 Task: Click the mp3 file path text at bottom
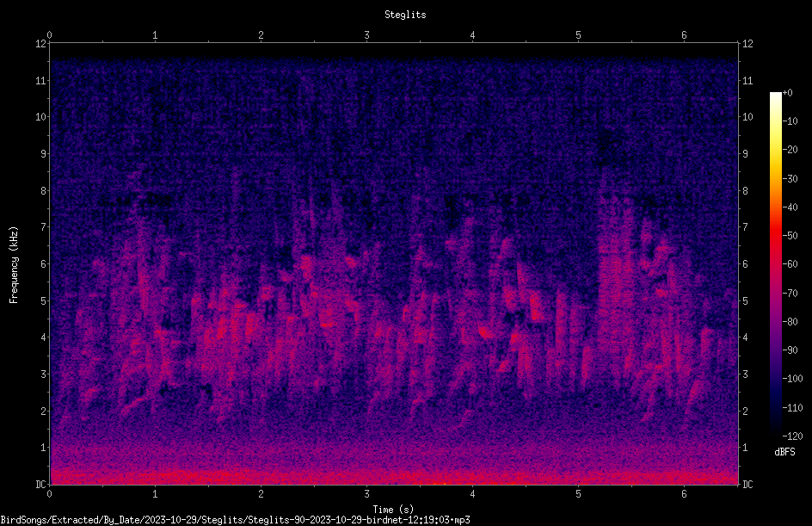click(x=235, y=520)
